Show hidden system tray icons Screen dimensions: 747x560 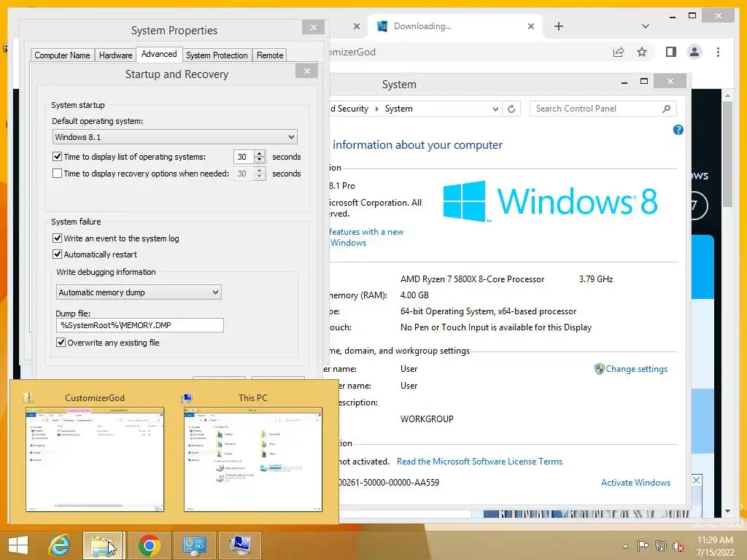tap(625, 546)
